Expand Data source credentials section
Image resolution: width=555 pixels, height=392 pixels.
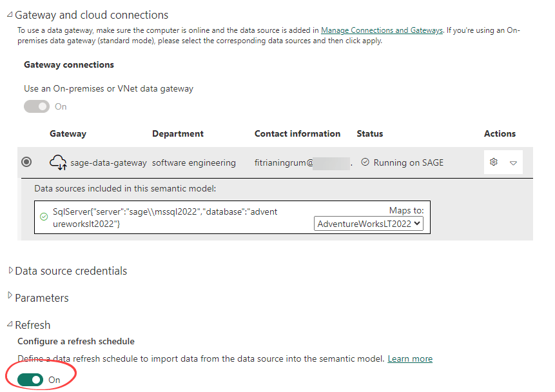point(10,271)
